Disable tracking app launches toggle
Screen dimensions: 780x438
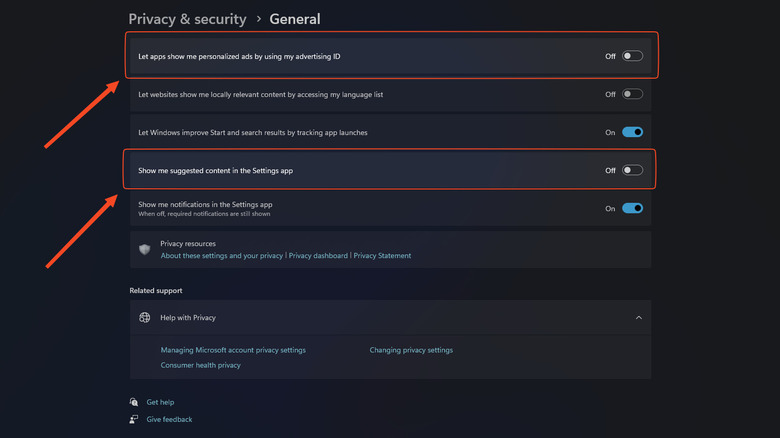coord(632,132)
